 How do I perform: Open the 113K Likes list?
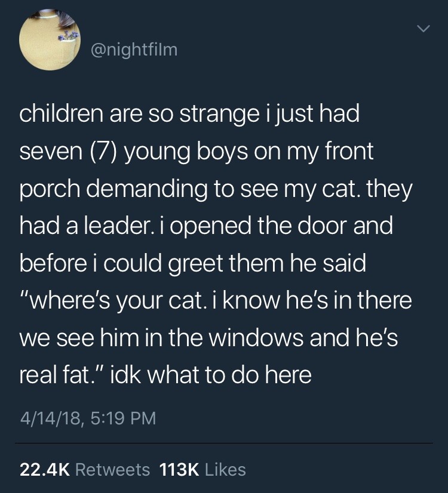coord(203,469)
